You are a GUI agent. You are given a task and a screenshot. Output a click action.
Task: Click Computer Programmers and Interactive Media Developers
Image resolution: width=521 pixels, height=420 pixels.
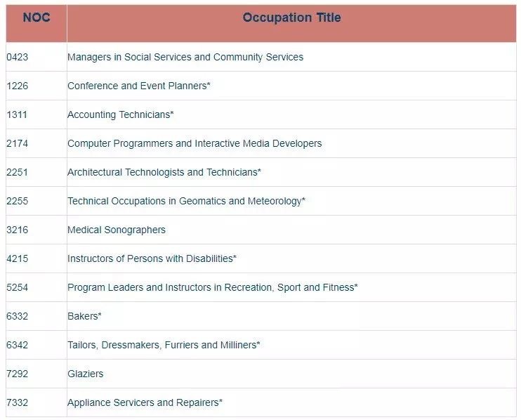point(194,143)
